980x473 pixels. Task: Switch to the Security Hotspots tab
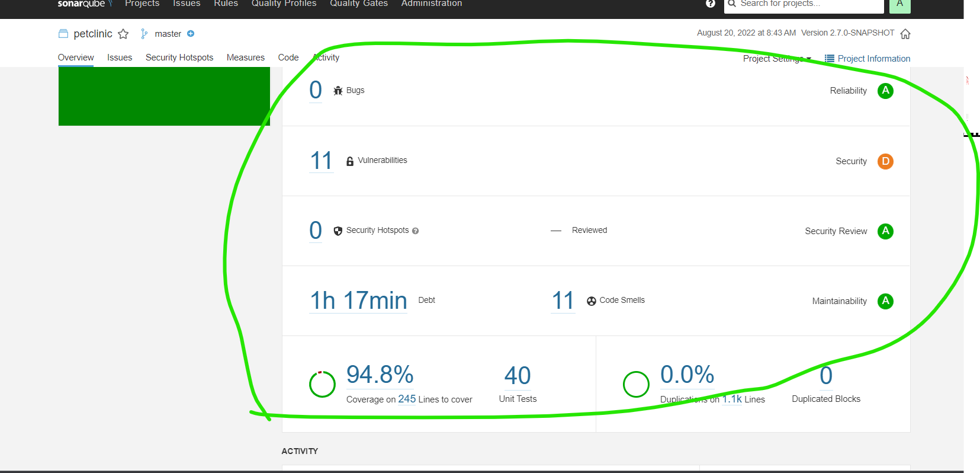tap(179, 57)
